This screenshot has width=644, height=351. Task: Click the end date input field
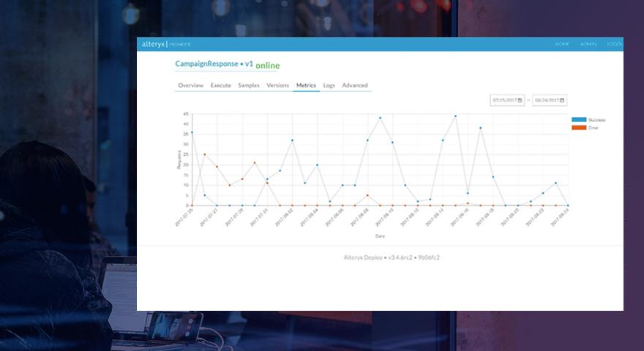(x=546, y=100)
